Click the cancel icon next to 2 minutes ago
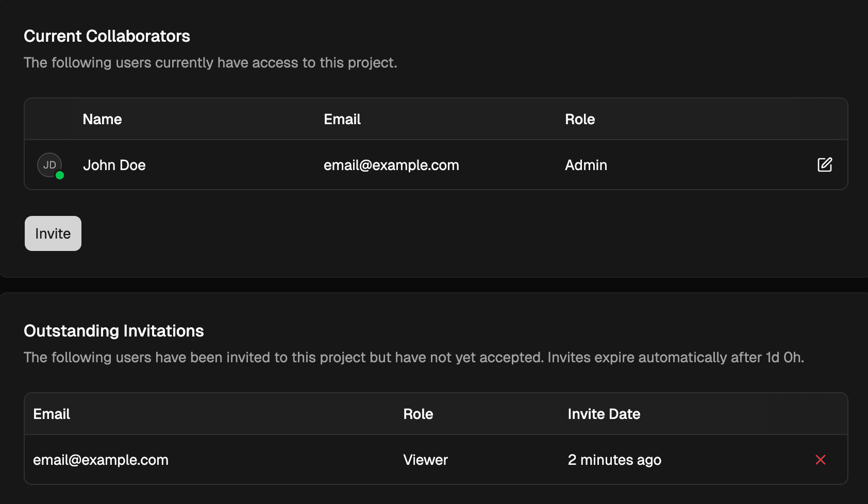The height and width of the screenshot is (504, 868). coord(820,460)
